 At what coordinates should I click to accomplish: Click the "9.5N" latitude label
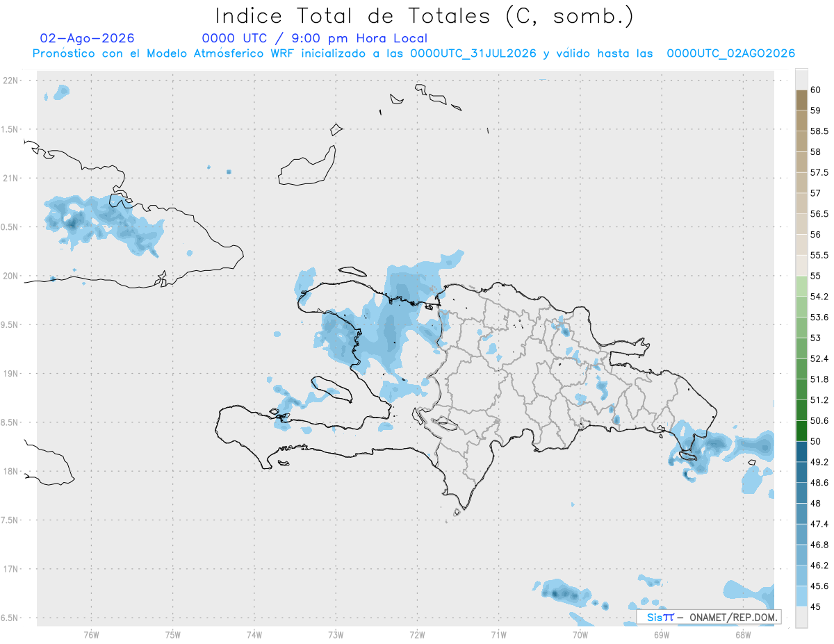(10, 324)
